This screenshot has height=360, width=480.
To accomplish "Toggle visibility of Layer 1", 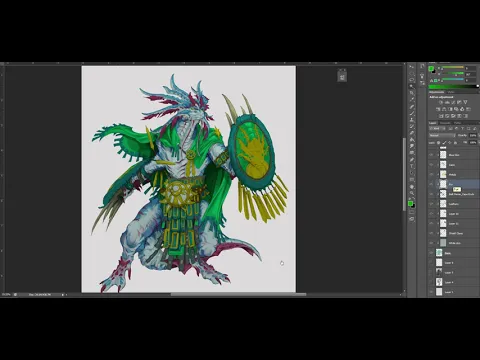I will tap(431, 292).
